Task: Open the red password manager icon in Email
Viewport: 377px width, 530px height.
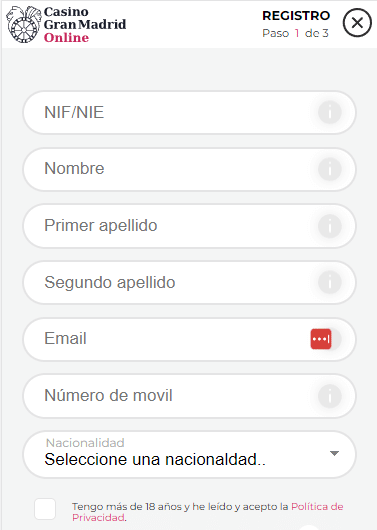Action: click(321, 339)
